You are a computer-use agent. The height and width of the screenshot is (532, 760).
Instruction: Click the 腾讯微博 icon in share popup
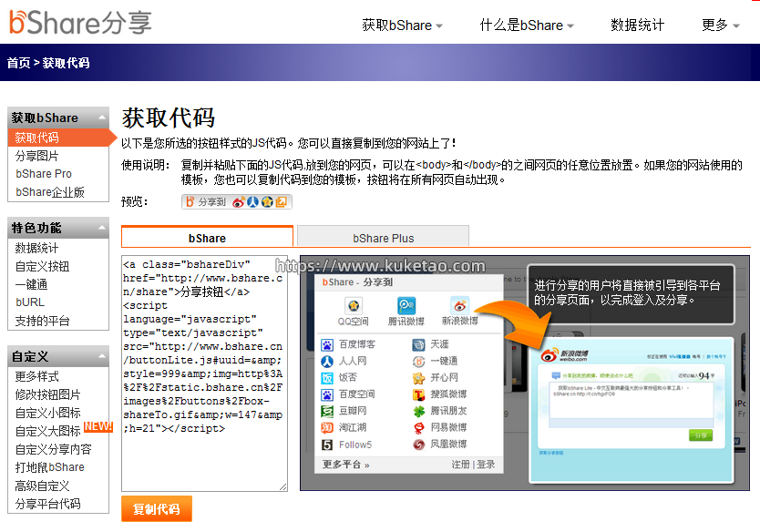coord(406,304)
